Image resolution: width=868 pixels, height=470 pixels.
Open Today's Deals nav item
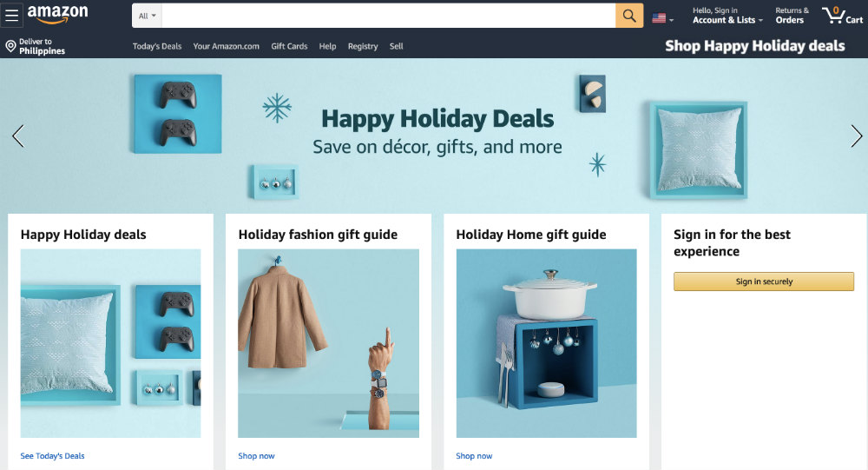[157, 46]
